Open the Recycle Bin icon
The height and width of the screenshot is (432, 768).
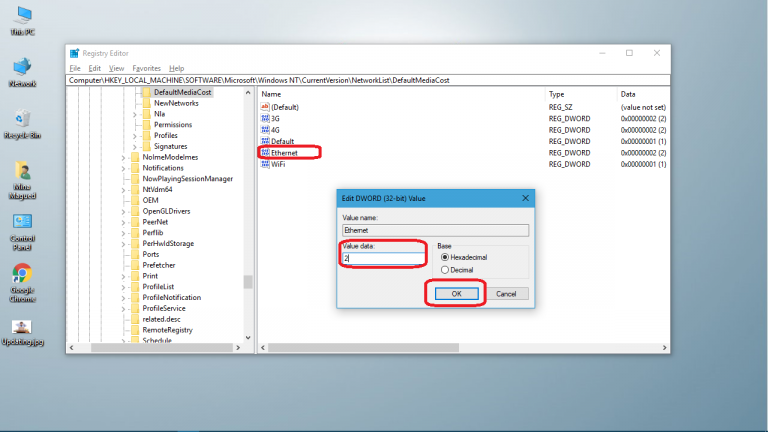pyautogui.click(x=22, y=120)
